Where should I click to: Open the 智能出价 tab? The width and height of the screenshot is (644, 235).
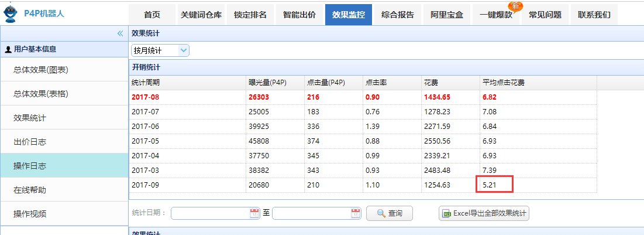pos(299,15)
